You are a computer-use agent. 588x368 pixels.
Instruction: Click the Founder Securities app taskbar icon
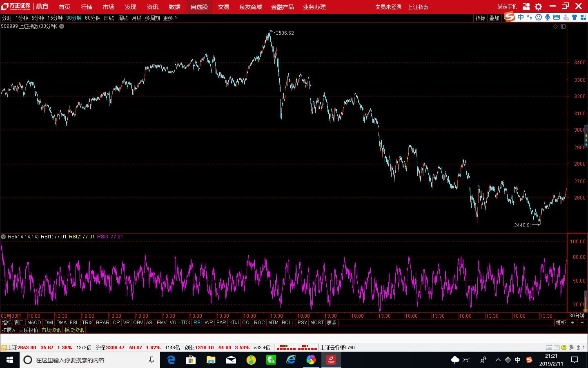(x=331, y=360)
